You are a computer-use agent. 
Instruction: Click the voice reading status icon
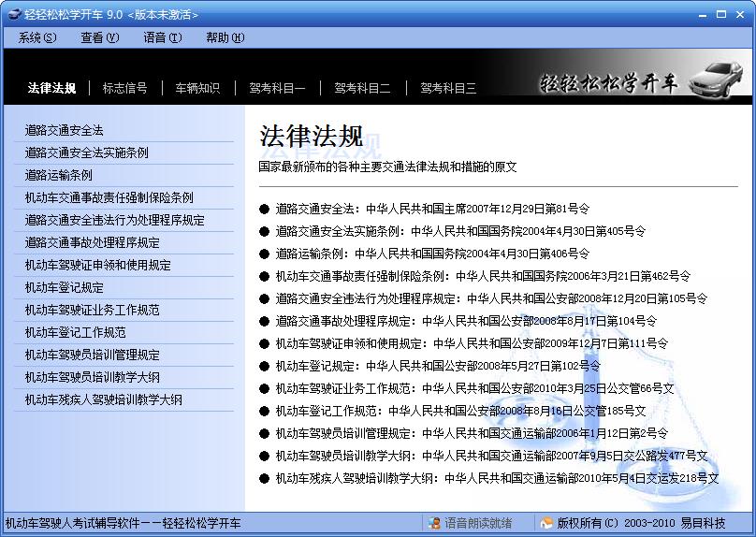click(x=434, y=523)
